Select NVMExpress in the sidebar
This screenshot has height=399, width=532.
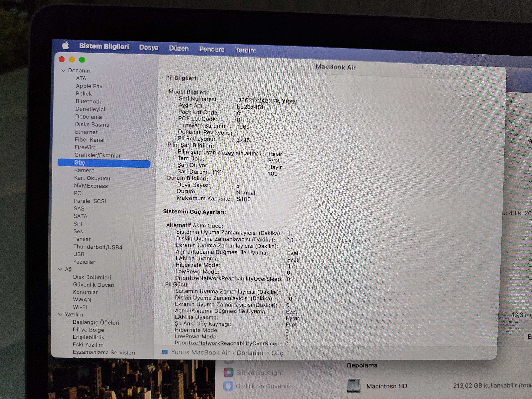click(x=91, y=186)
